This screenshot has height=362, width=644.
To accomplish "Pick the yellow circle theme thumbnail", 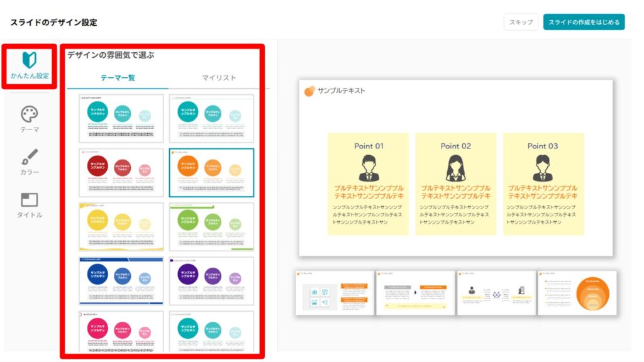I will (x=121, y=226).
